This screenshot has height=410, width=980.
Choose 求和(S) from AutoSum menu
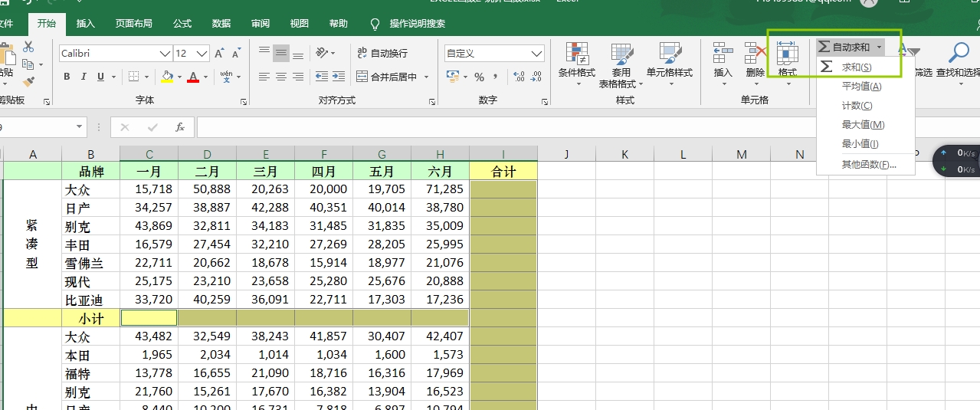(x=866, y=67)
